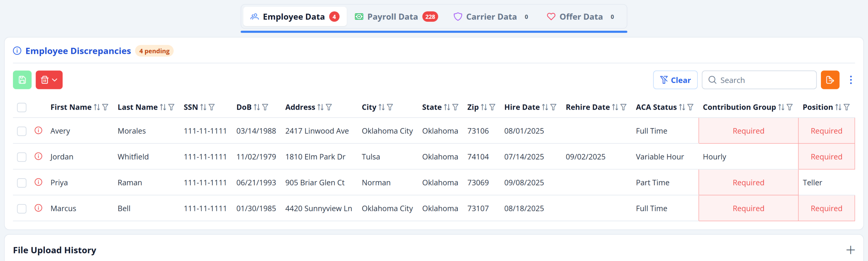Click the warning icon in Jordan's row
Screen dimensions: 868x261
point(38,156)
